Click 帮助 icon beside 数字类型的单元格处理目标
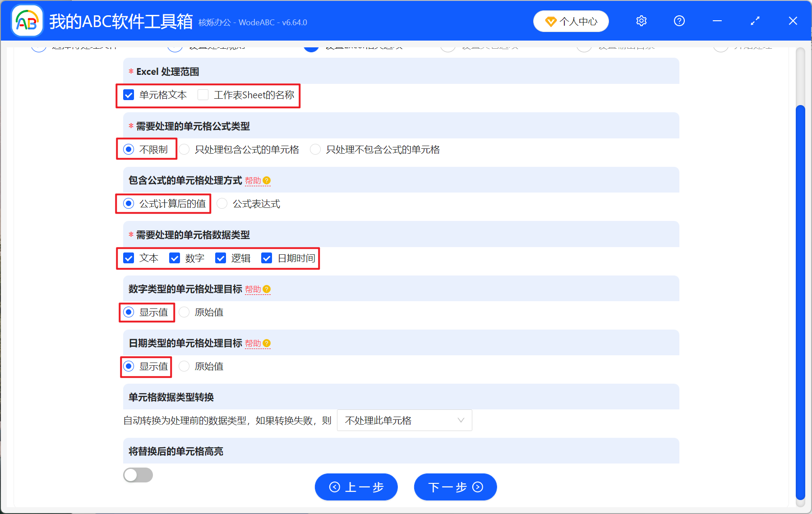 (x=267, y=289)
